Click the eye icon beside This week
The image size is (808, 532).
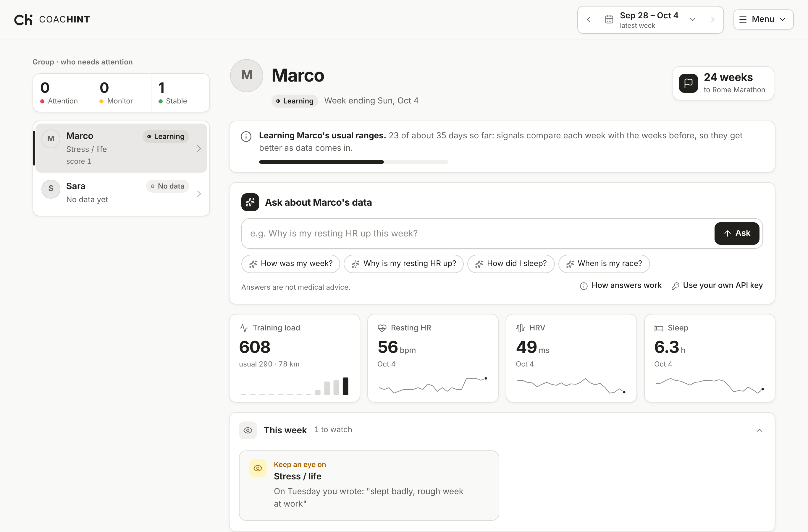248,430
